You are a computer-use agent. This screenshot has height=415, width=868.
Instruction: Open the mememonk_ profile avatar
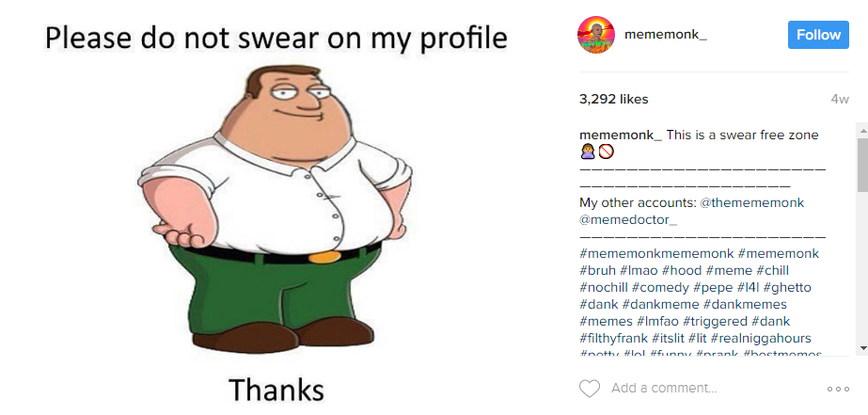[596, 35]
